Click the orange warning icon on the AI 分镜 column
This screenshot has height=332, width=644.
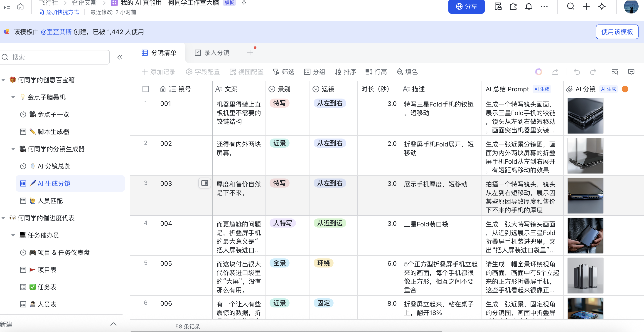(625, 89)
